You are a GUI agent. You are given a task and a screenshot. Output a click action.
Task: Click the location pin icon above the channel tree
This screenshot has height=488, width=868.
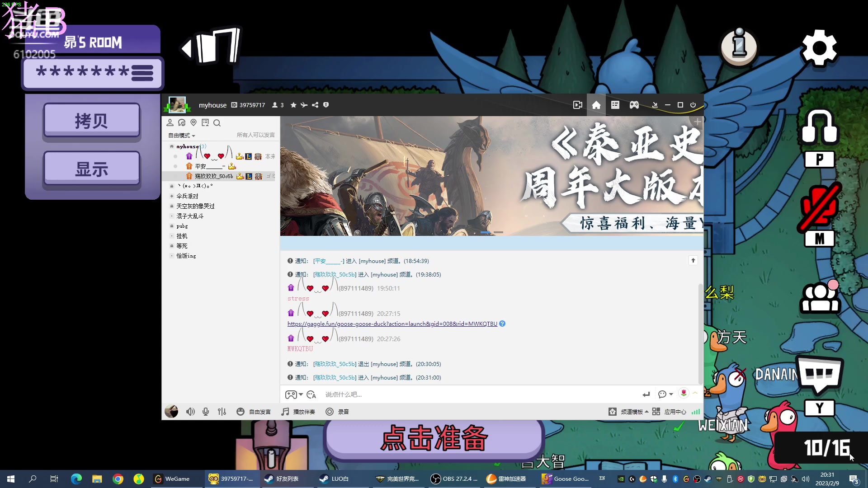[193, 122]
